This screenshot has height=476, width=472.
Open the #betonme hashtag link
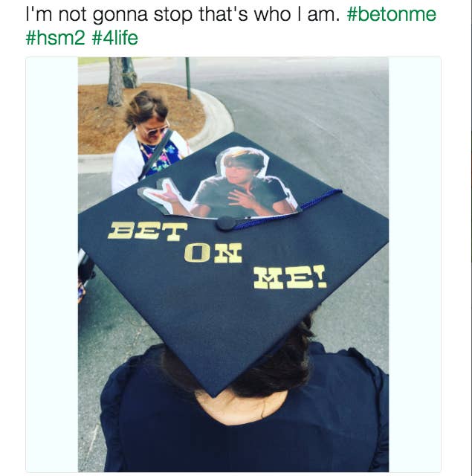[391, 15]
